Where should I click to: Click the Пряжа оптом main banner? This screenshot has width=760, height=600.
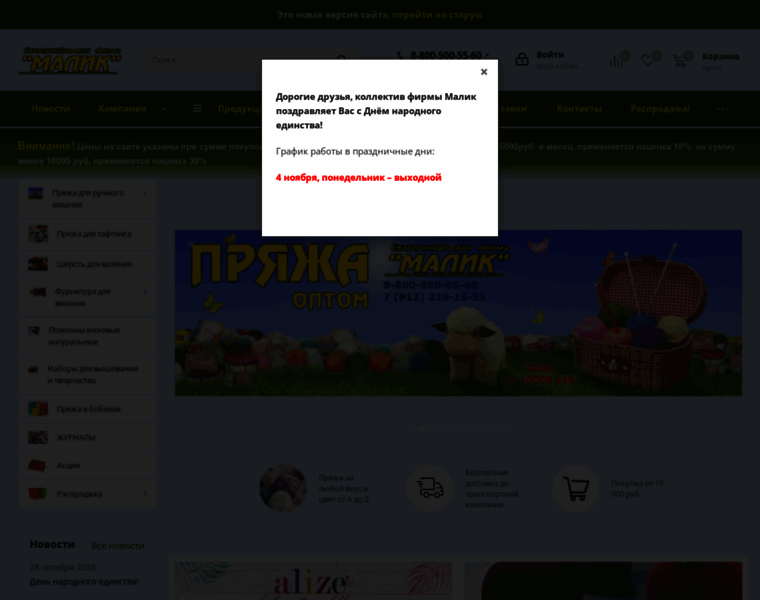click(458, 313)
